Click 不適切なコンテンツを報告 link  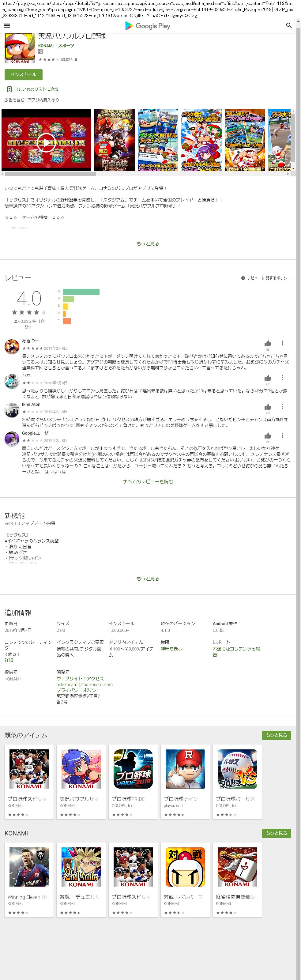[x=236, y=652]
